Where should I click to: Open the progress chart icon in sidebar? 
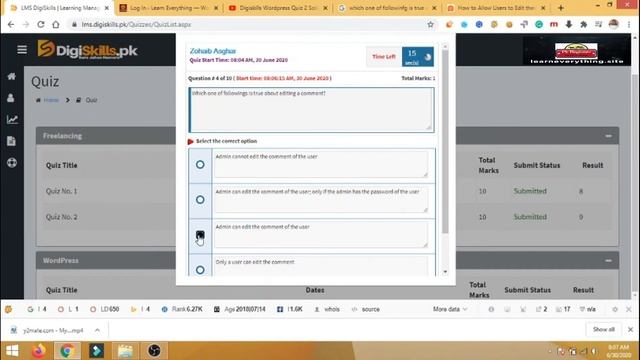[12, 119]
